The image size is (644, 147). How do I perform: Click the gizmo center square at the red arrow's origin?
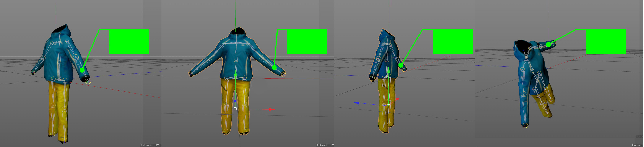point(235,109)
